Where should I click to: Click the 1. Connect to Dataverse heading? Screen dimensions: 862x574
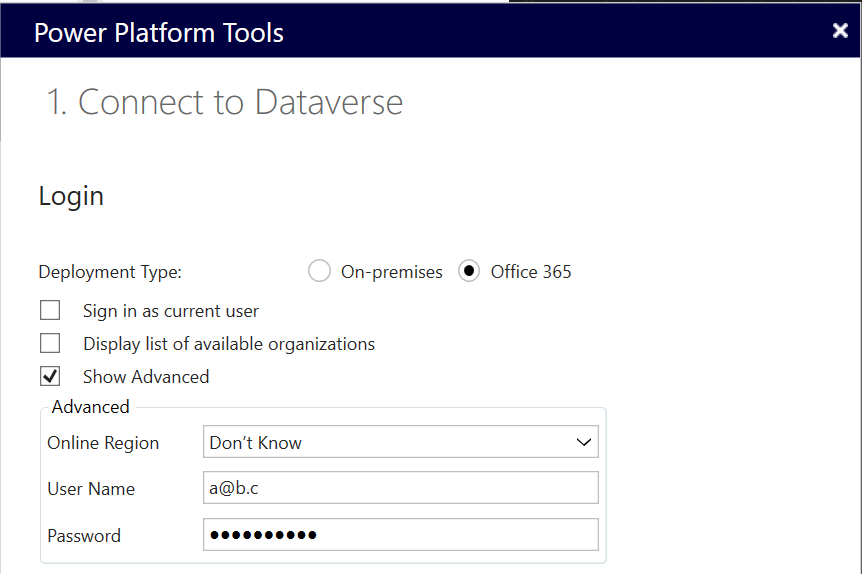225,102
